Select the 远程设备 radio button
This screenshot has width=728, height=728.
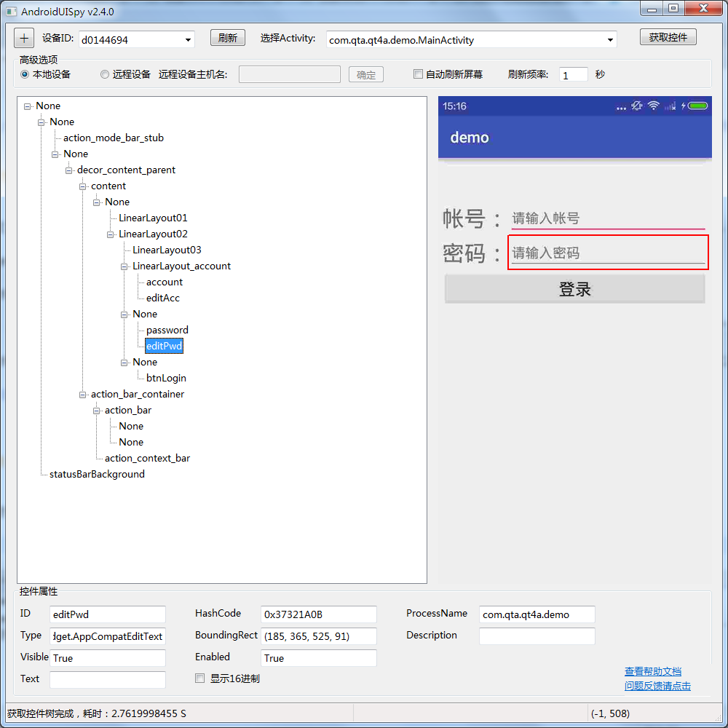(x=104, y=74)
